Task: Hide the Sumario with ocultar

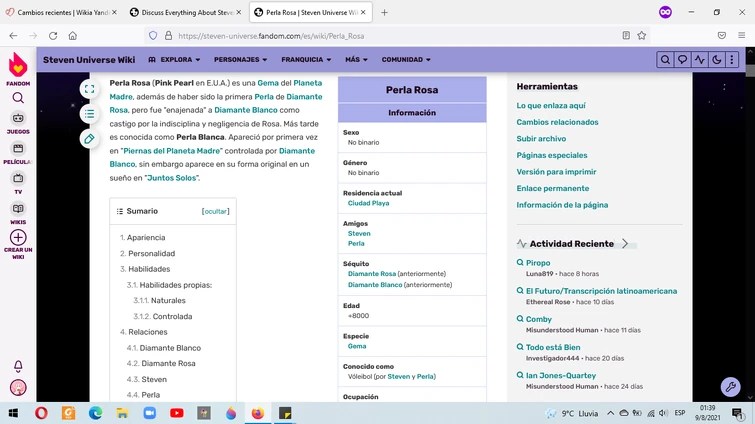Action: coord(215,211)
